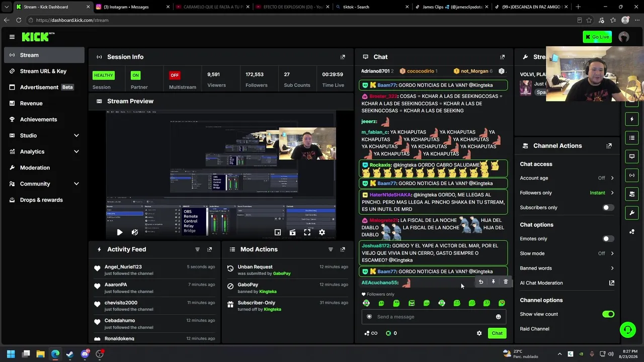The width and height of the screenshot is (644, 362).
Task: Pop out the Mod Actions panel
Action: [x=343, y=249]
